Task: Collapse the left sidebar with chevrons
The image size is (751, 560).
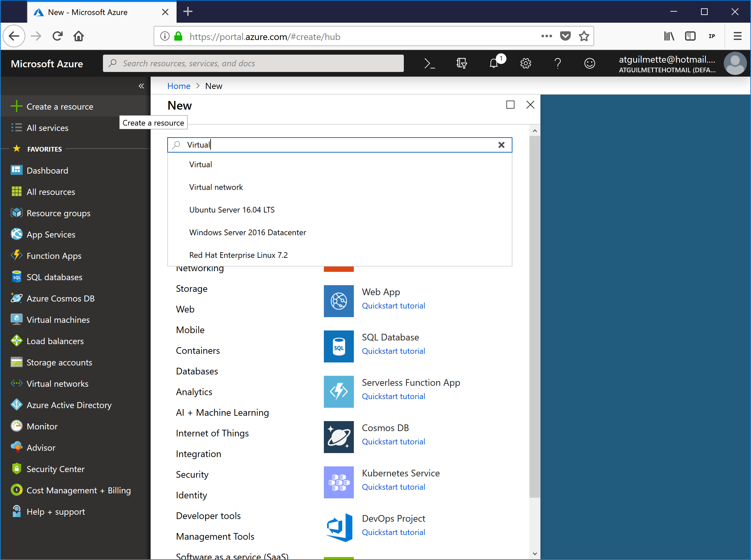Action: click(x=141, y=86)
